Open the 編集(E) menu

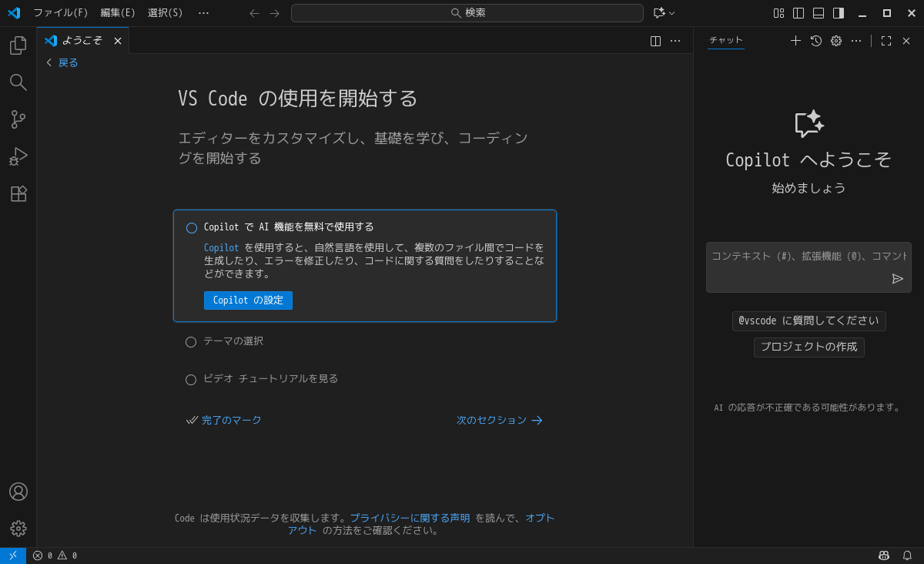(x=118, y=13)
